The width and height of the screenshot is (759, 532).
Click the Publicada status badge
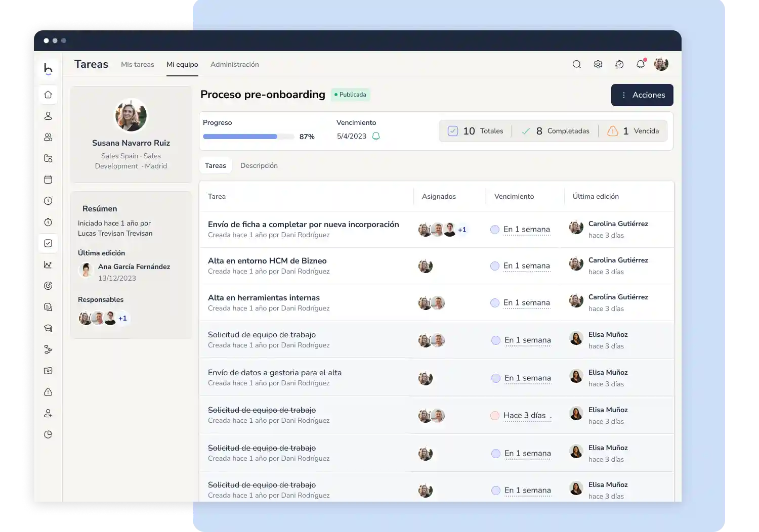click(351, 95)
